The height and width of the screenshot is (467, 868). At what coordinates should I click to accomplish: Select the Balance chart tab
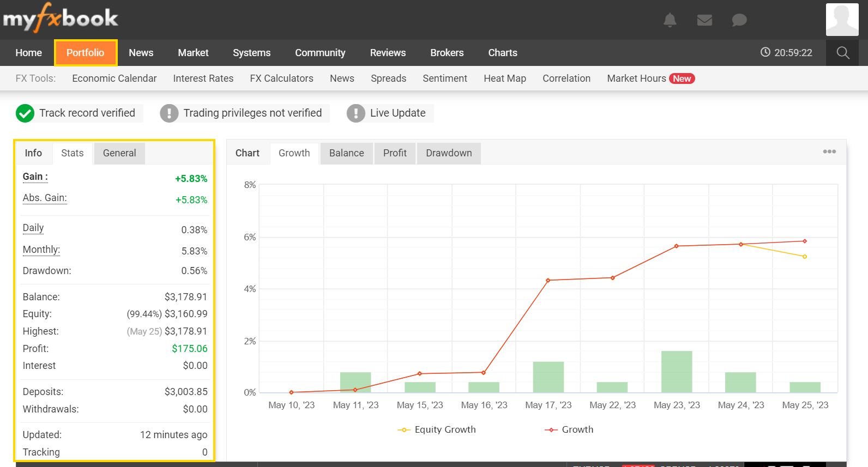[x=347, y=153]
